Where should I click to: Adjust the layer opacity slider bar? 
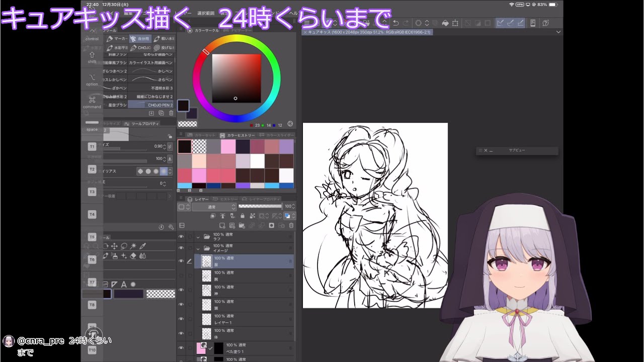click(x=260, y=206)
